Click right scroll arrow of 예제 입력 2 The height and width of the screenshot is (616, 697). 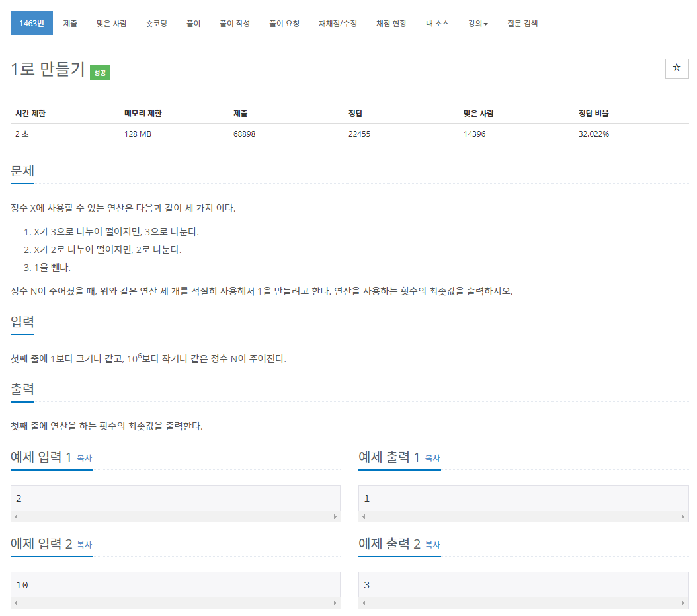coord(335,603)
